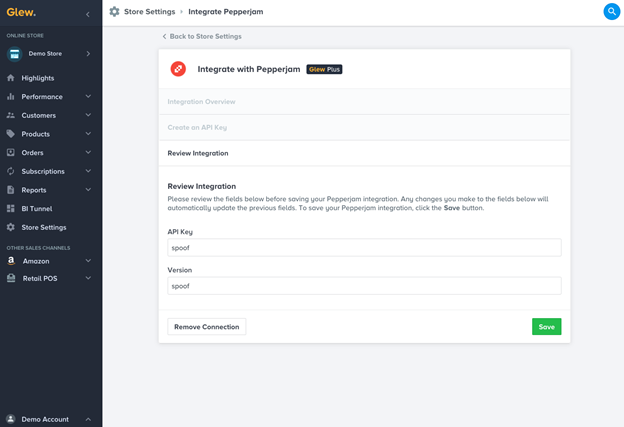Click into the API Key field

364,248
